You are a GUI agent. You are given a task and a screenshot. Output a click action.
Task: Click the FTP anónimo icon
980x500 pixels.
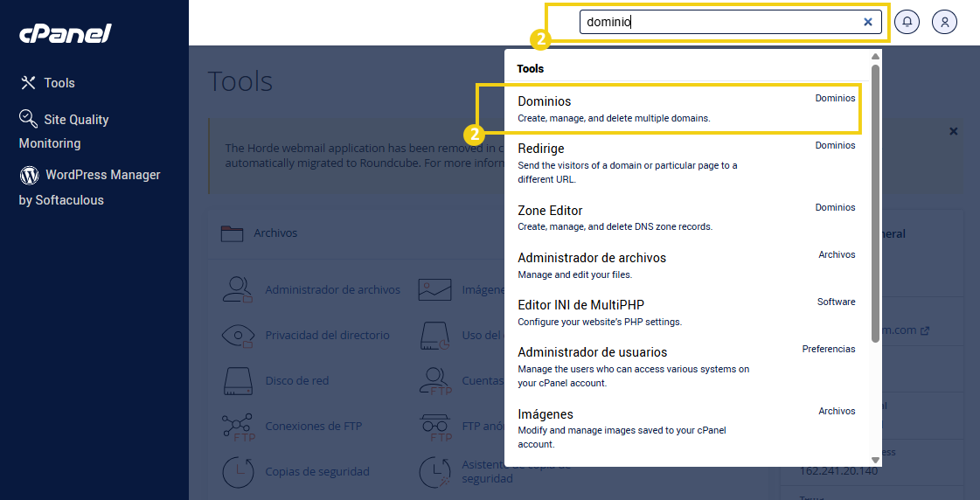coord(435,427)
